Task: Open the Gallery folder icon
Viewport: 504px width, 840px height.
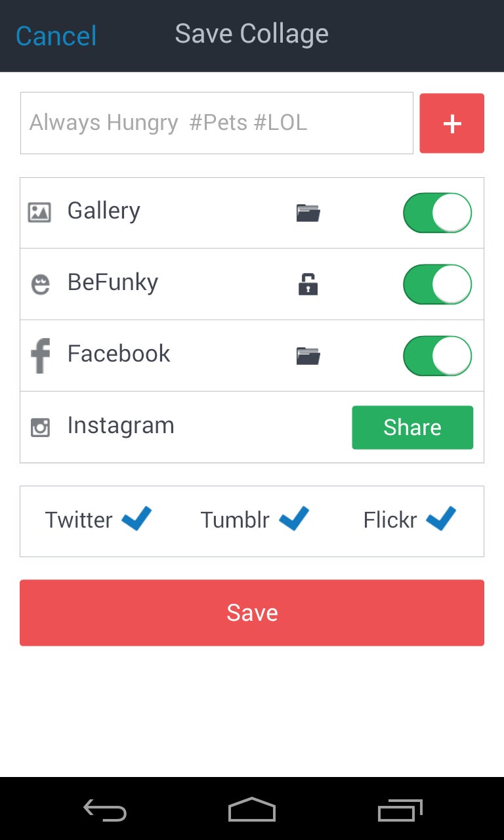Action: pos(308,213)
